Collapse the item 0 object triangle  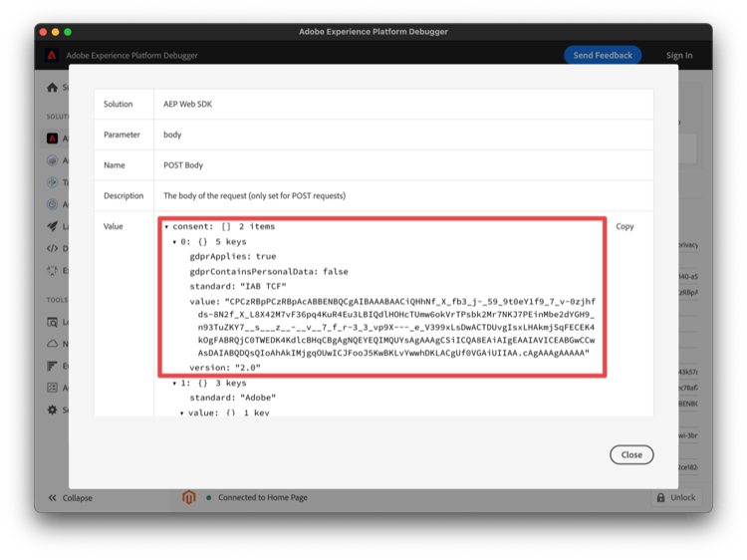tap(175, 242)
